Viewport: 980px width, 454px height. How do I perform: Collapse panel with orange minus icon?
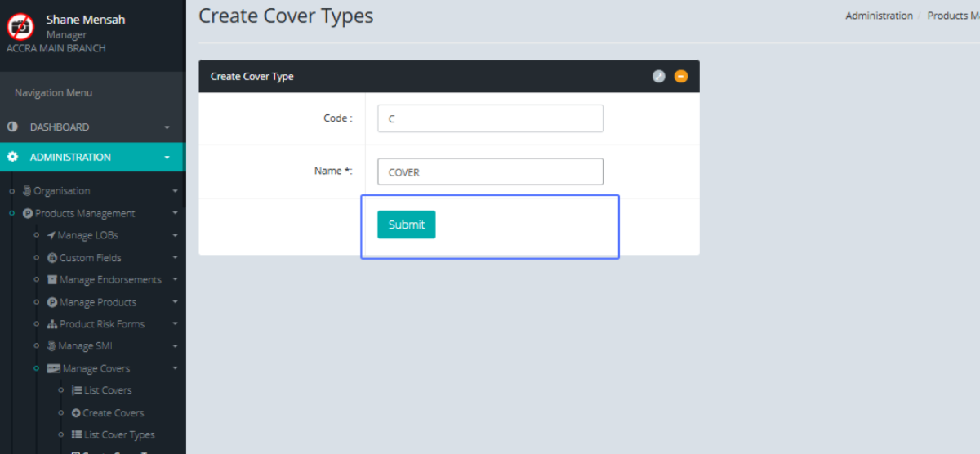tap(681, 77)
